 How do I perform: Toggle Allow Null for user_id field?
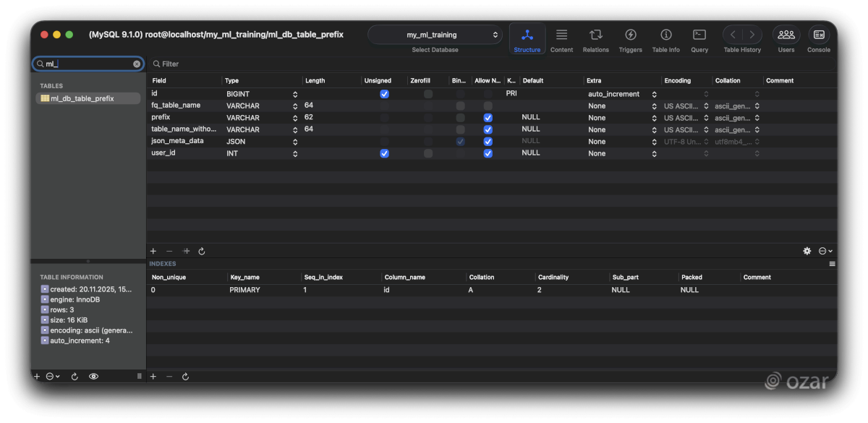(x=488, y=153)
